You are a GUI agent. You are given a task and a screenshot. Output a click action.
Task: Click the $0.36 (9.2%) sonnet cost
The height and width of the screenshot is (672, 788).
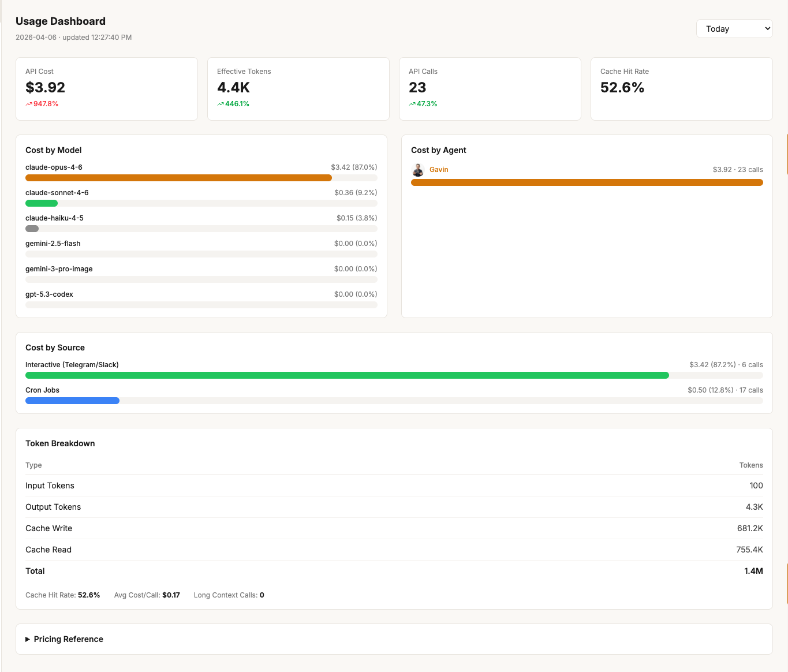click(x=356, y=193)
